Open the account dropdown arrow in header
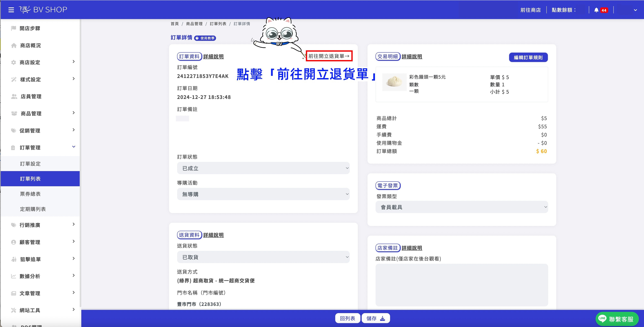Image resolution: width=644 pixels, height=327 pixels. point(635,10)
